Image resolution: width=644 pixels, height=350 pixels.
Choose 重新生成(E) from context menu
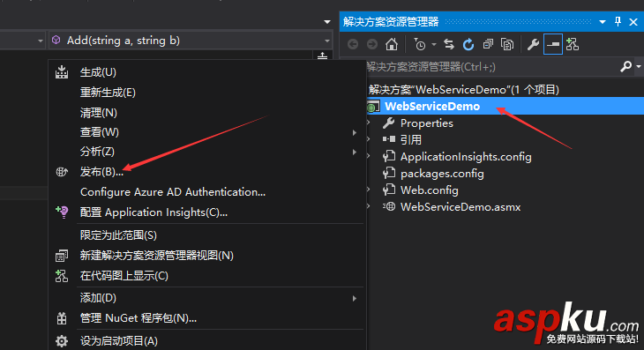click(x=207, y=93)
